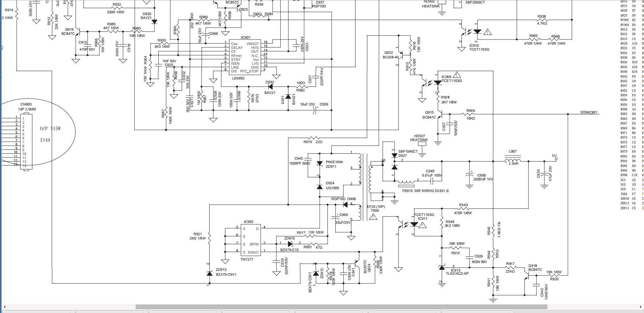
Task: Select the Q915 transistor label
Action: pos(429,113)
